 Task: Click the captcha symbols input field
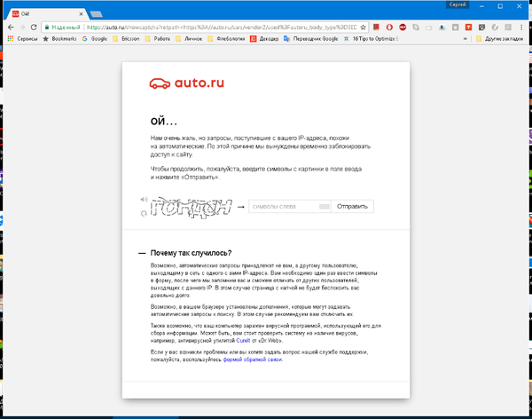click(290, 206)
